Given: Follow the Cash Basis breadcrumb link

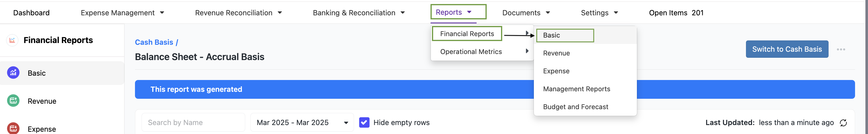Looking at the screenshot, I should point(154,42).
